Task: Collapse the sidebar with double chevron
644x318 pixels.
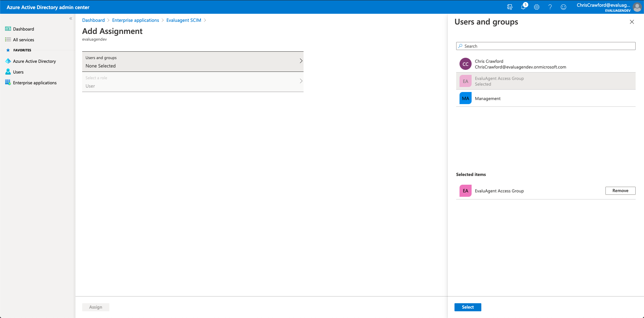Action: pos(71,18)
